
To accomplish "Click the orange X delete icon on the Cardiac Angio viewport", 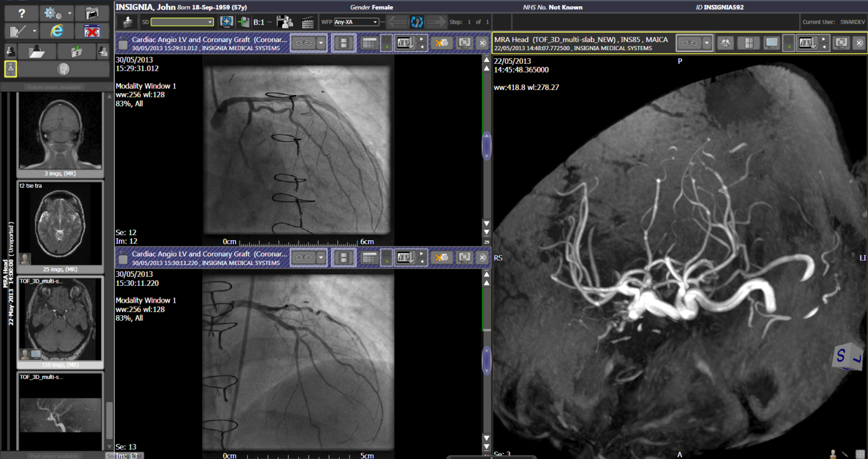I will (x=443, y=43).
